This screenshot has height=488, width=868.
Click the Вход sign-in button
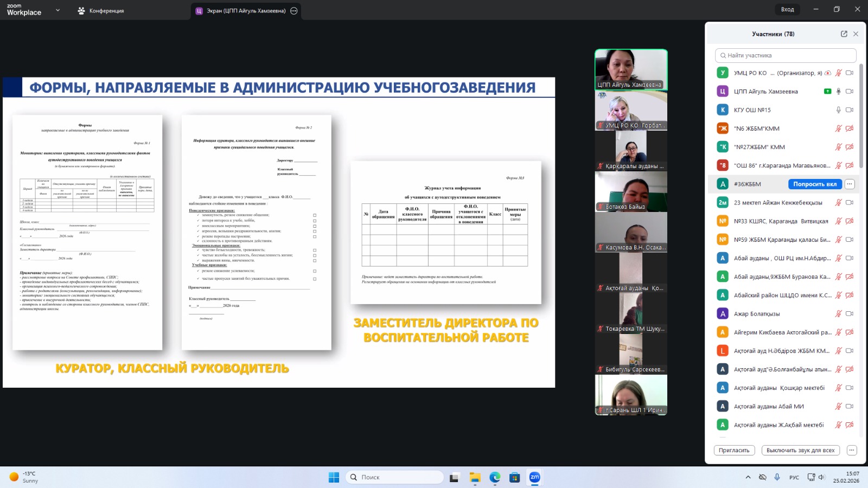pyautogui.click(x=787, y=9)
